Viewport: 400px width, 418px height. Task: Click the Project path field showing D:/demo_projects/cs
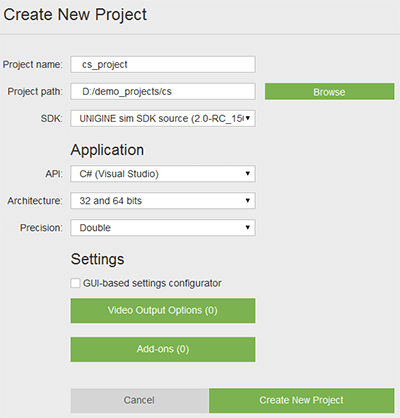[163, 91]
